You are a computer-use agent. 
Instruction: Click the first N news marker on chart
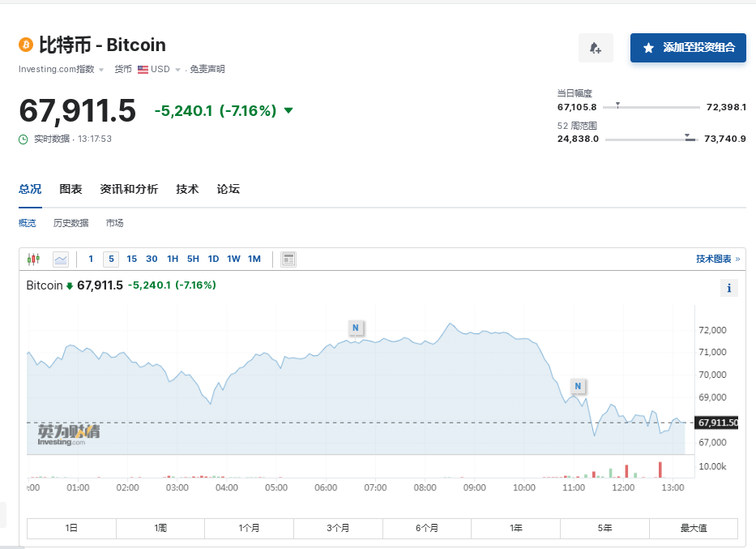click(355, 328)
